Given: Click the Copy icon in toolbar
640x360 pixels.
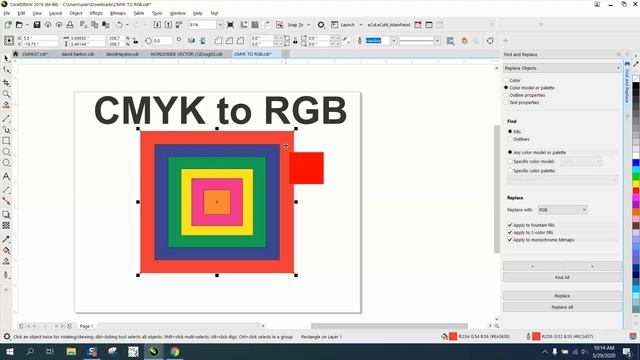Looking at the screenshot, I should pos(94,25).
